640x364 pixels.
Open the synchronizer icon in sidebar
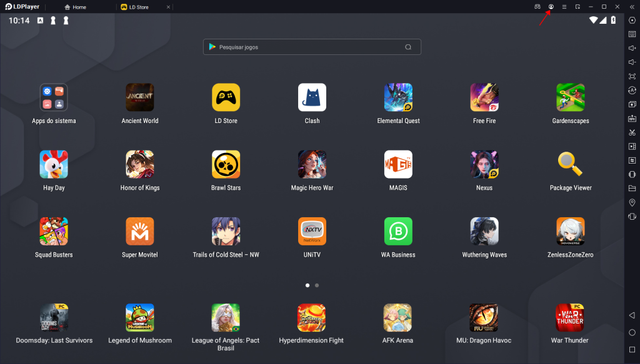(x=632, y=160)
